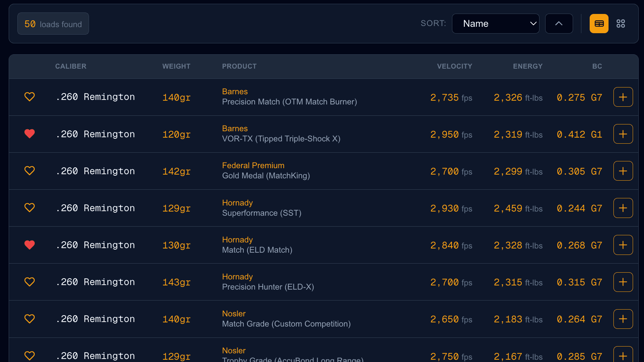Favorite the Hornady Superformance SST load
This screenshot has width=644, height=362.
(x=29, y=208)
